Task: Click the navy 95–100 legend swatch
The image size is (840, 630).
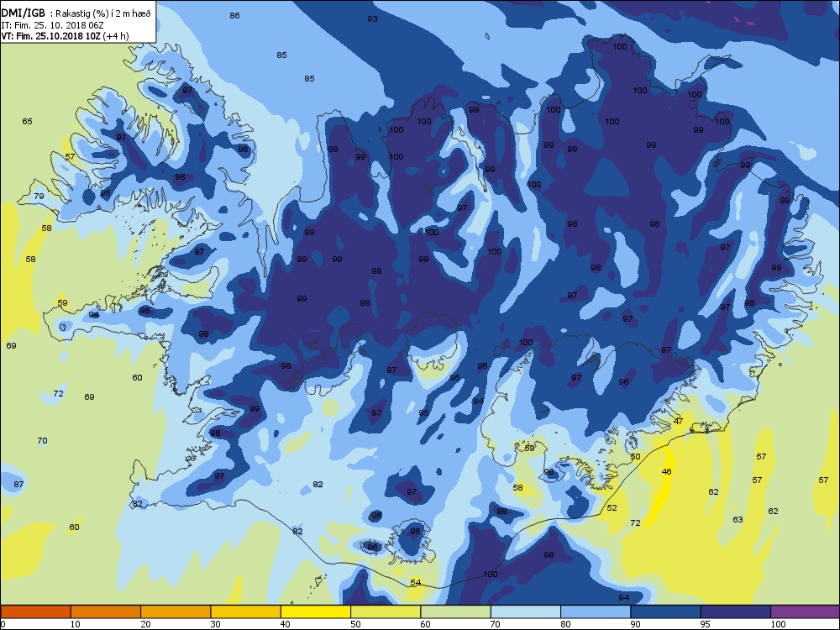Action: point(736,612)
